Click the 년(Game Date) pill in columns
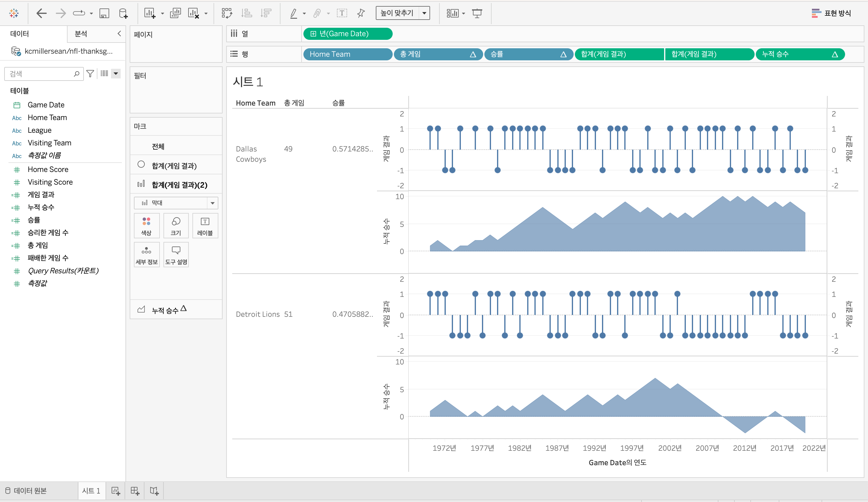 [x=348, y=34]
